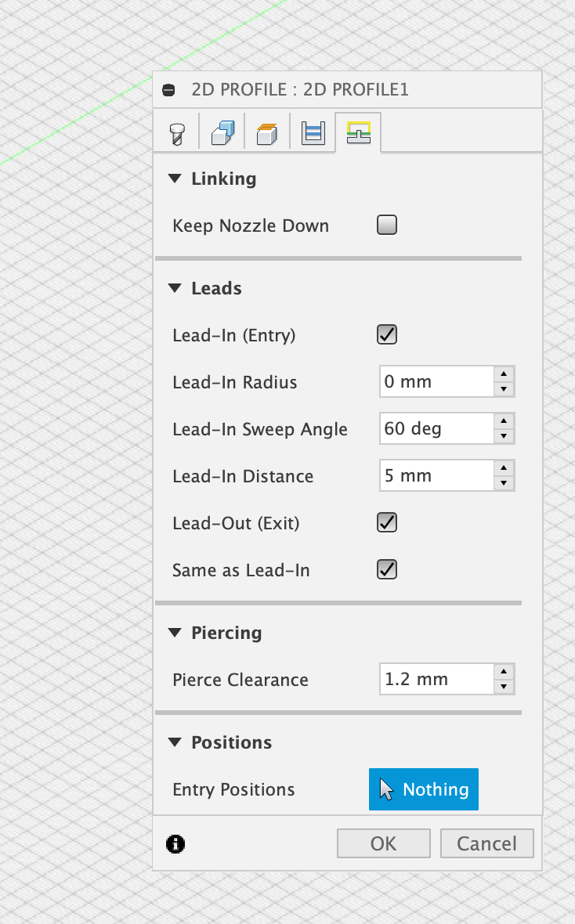Increase the Lead-In Radius with up arrow
The width and height of the screenshot is (575, 924).
coord(504,374)
